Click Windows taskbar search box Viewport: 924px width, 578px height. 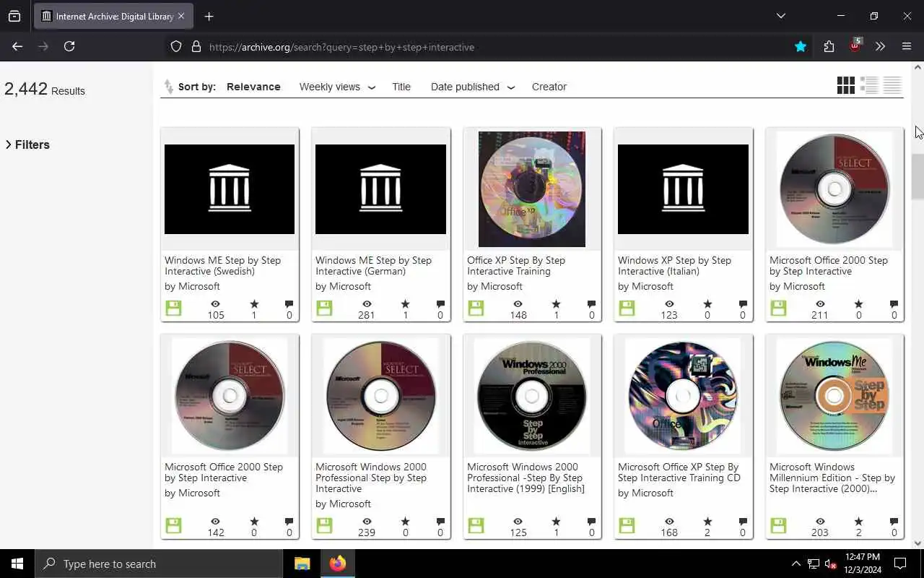(159, 564)
